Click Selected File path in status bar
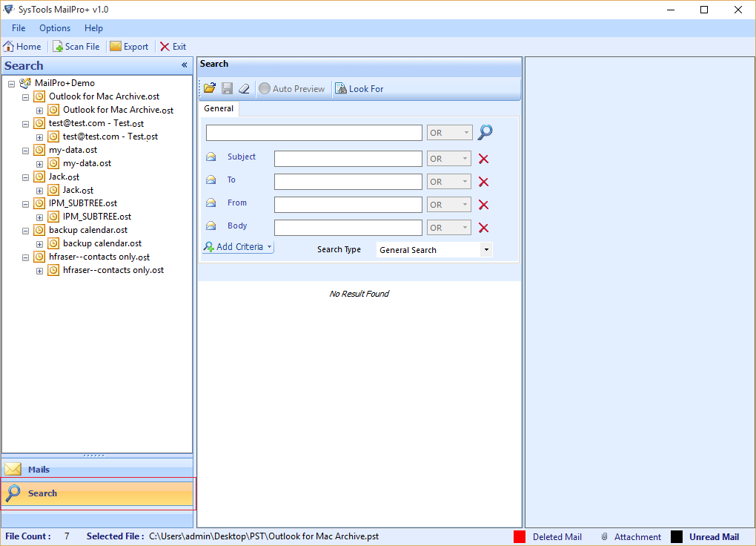This screenshot has width=756, height=546. (x=264, y=536)
